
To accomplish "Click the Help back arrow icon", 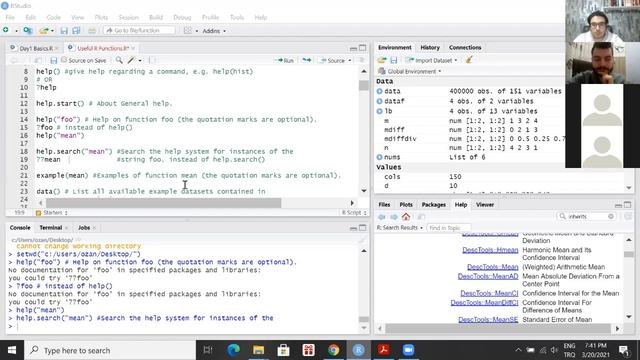I will (382, 217).
